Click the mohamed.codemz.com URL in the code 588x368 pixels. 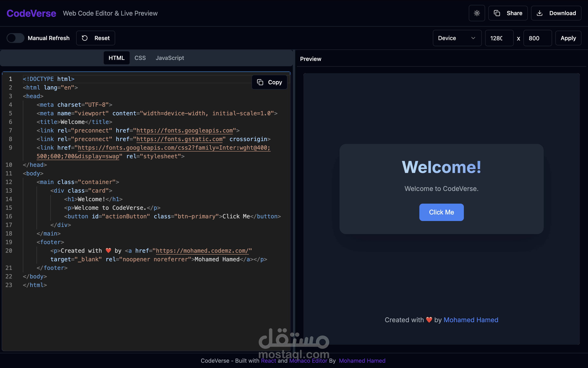[x=202, y=251]
